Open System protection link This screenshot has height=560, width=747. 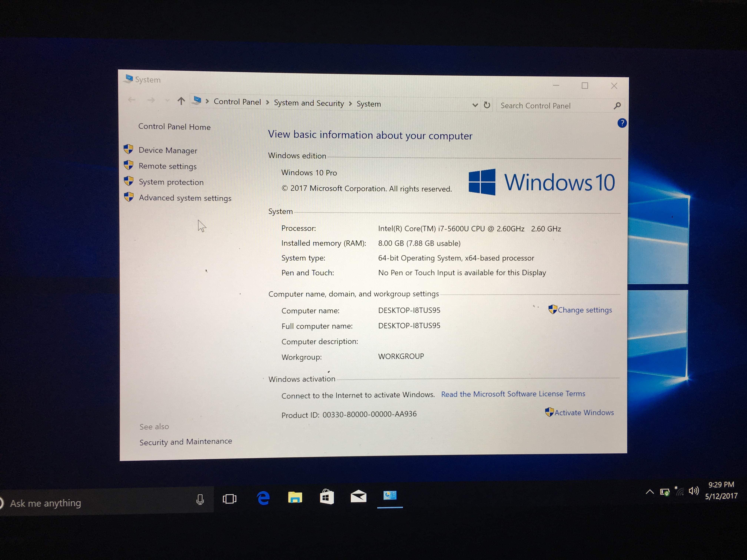[171, 182]
